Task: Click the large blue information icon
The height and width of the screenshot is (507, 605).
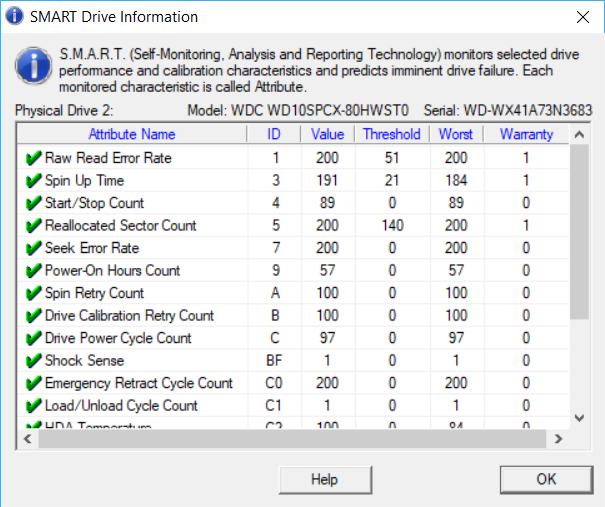Action: tap(34, 65)
